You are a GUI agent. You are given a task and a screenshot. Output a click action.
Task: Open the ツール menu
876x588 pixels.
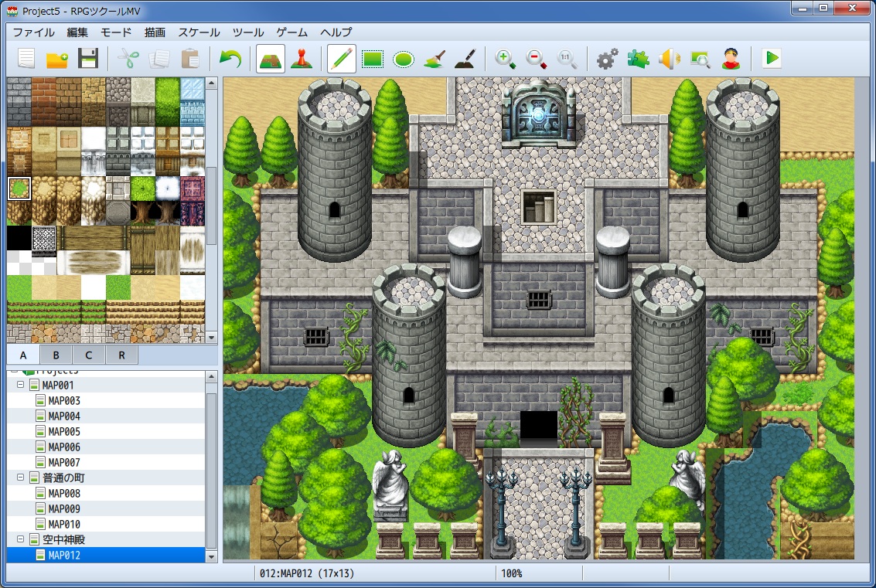[x=248, y=32]
